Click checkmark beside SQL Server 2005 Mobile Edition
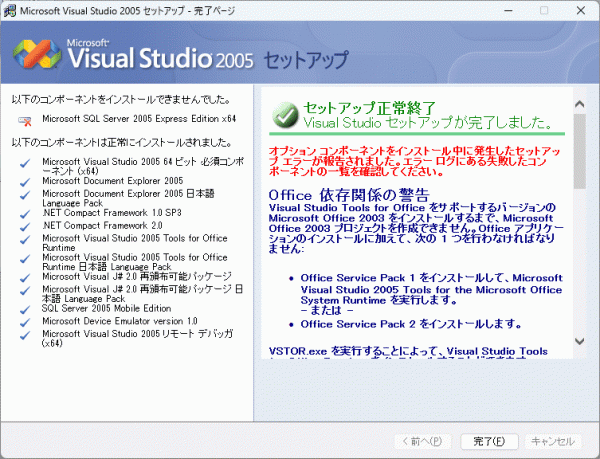Viewport: 600px width, 459px height. tap(25, 310)
